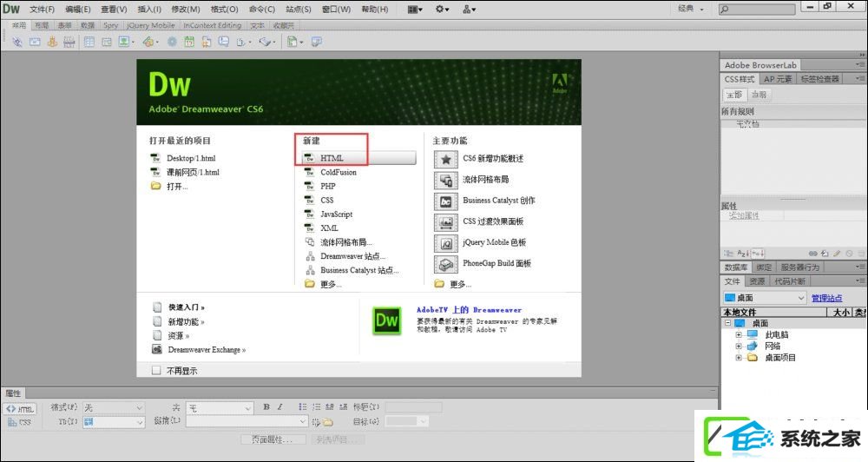Apply ordered list in Properties panel
The image size is (868, 462).
pos(316,406)
